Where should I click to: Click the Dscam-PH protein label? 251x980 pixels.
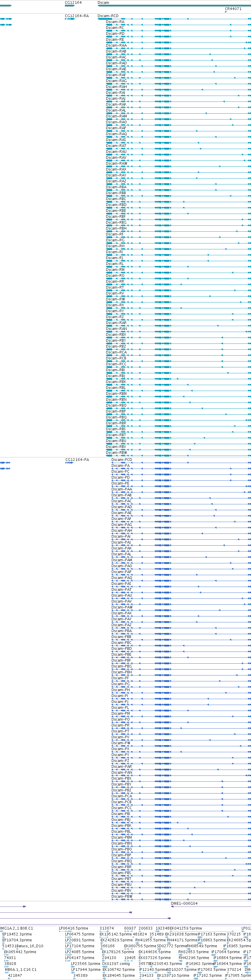(121, 690)
